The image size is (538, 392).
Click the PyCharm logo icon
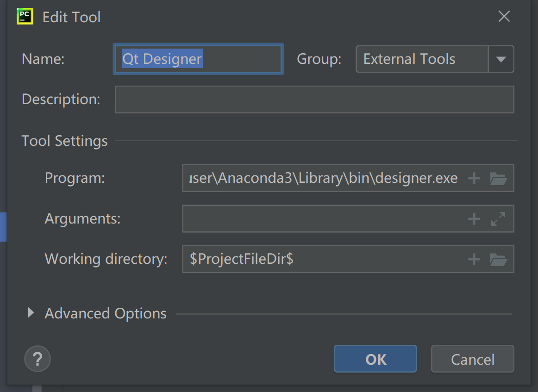[x=25, y=17]
